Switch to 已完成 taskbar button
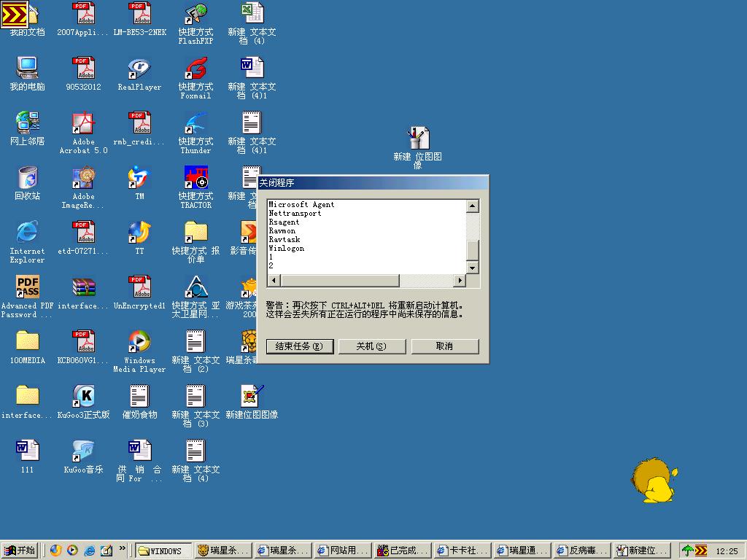This screenshot has width=747, height=560. 403,551
